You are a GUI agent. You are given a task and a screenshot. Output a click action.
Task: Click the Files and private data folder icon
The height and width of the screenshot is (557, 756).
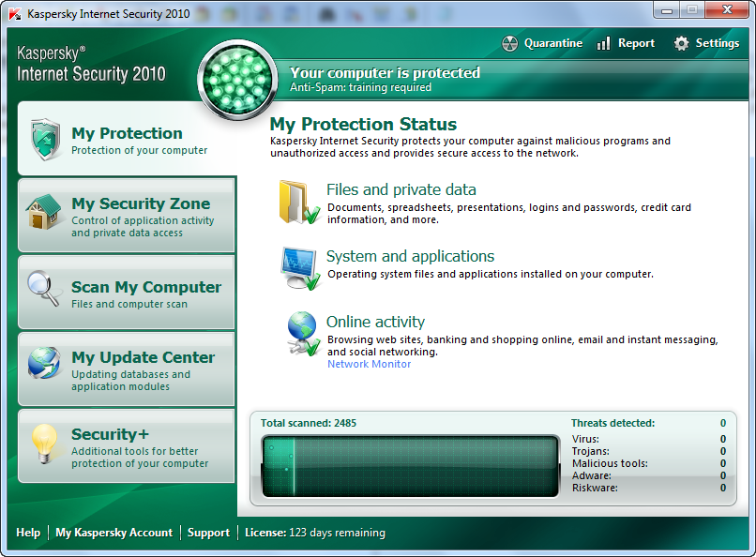298,202
